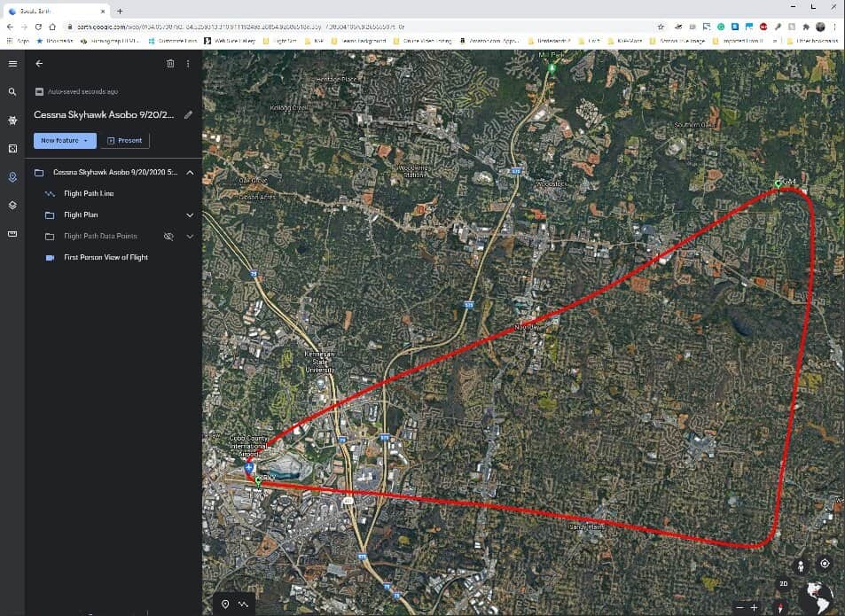The image size is (845, 616).
Task: Click the Present button
Action: (x=124, y=141)
